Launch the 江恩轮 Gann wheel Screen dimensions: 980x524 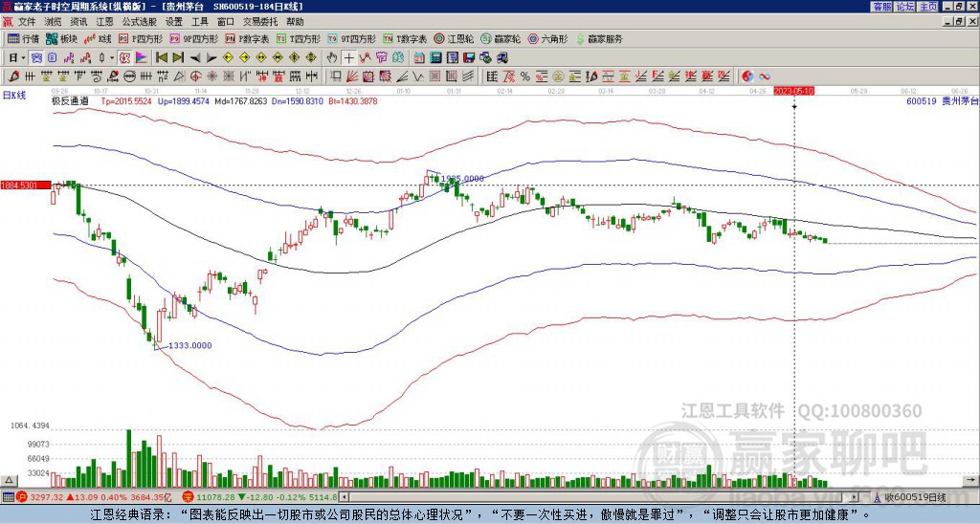click(x=454, y=38)
